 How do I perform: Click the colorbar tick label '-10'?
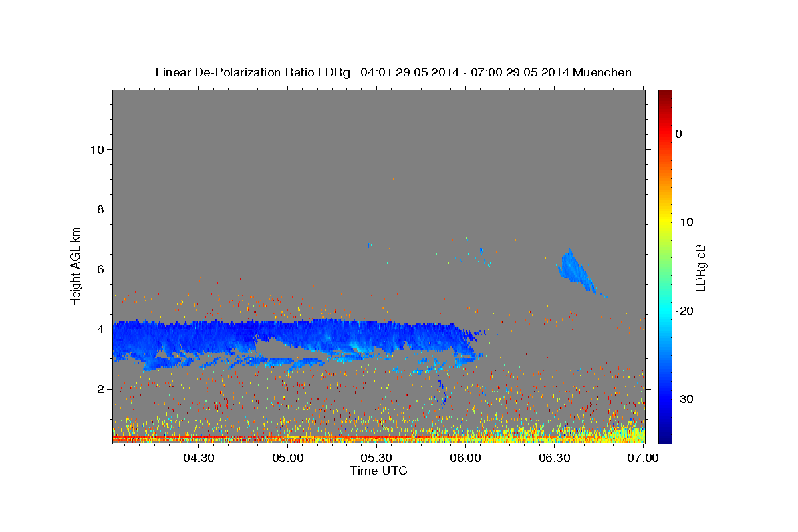[684, 222]
